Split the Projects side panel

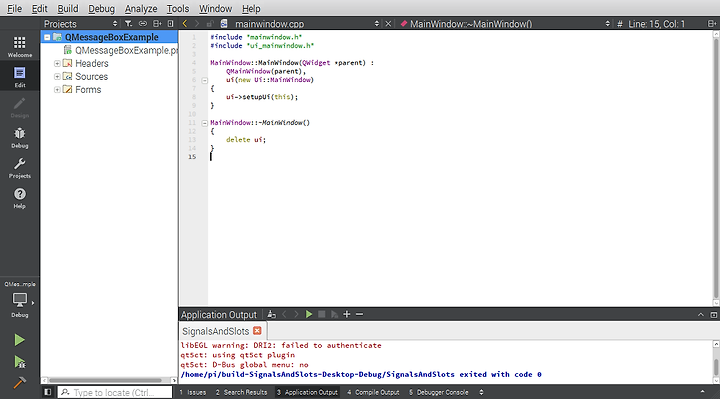click(157, 23)
